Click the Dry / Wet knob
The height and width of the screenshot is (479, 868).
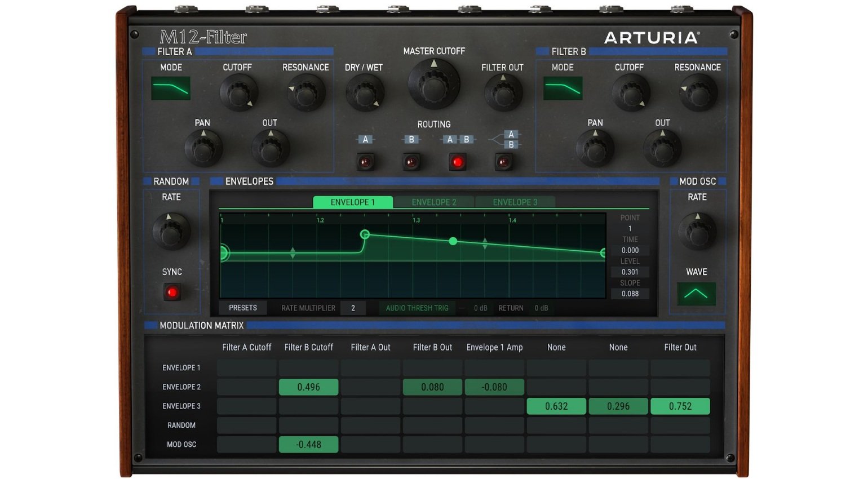pos(365,93)
